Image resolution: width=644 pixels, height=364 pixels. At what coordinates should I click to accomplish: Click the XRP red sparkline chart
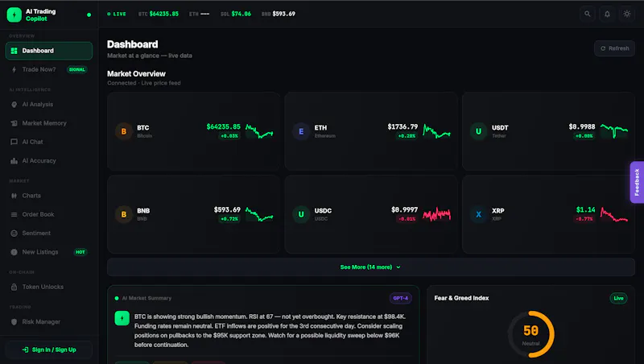coord(614,214)
